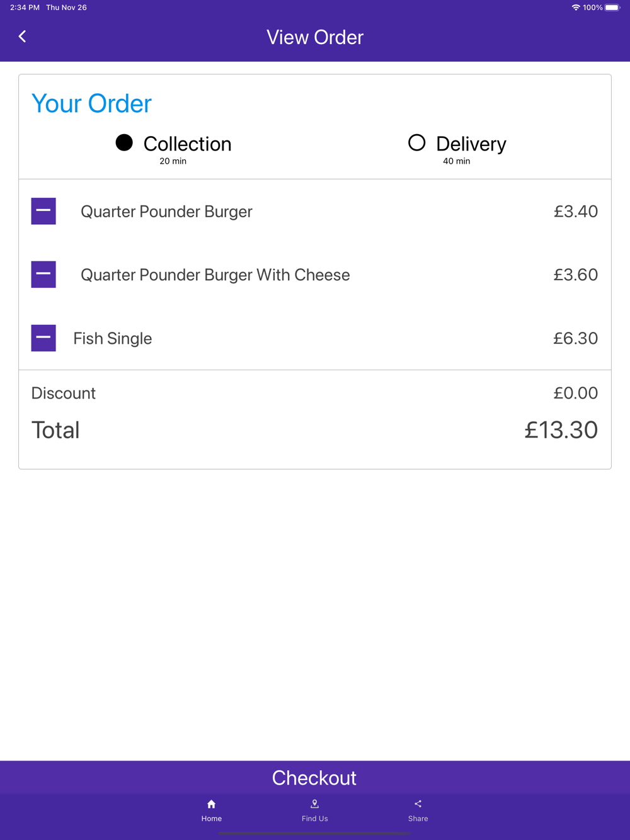Tap the Fish Single item name

click(113, 339)
